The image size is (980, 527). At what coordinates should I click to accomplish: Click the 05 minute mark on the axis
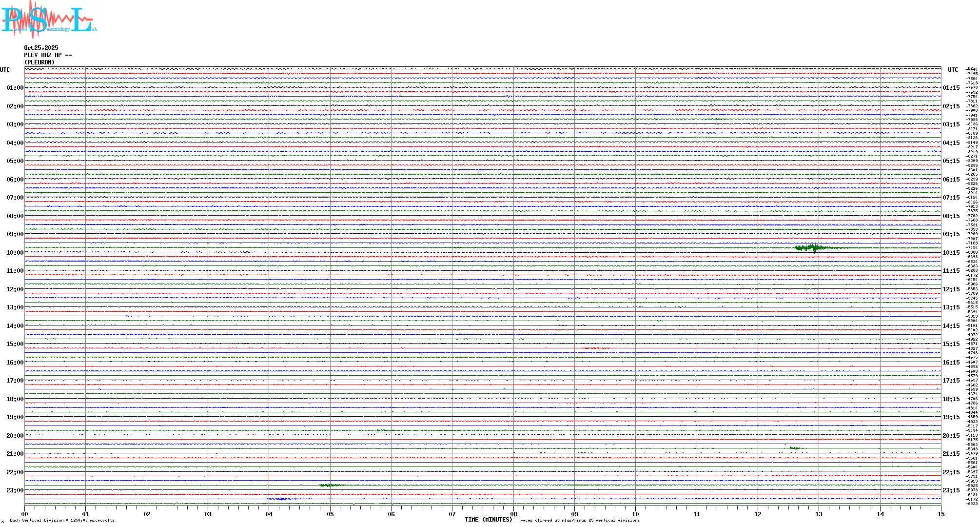330,514
